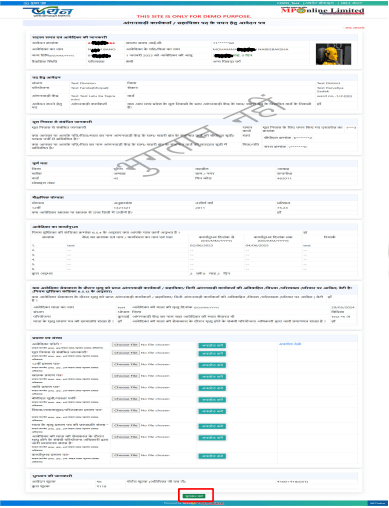Screen dimensions: 389x508
Task: Choose file for mother's death certificate copy row
Action: [126, 425]
